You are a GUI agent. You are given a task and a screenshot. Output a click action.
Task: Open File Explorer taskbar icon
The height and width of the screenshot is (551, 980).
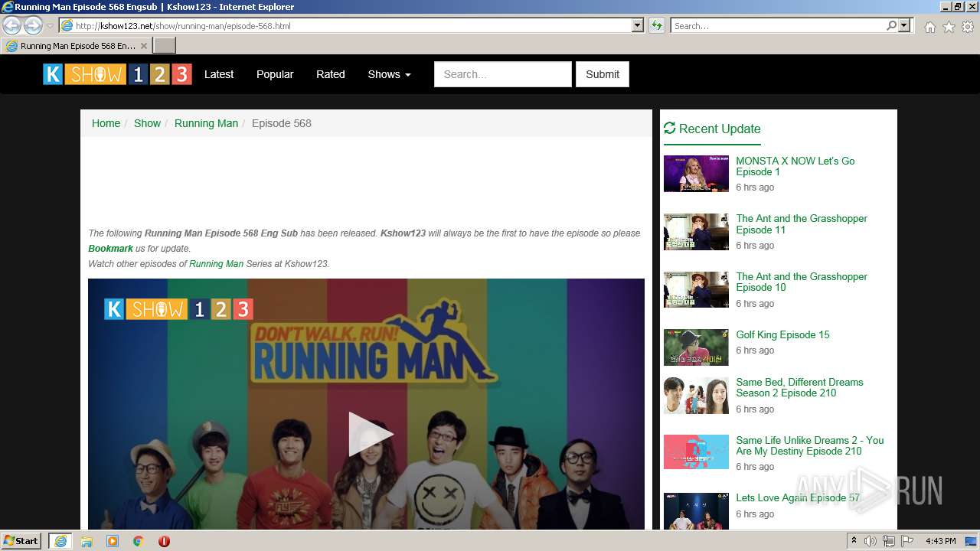click(x=87, y=541)
